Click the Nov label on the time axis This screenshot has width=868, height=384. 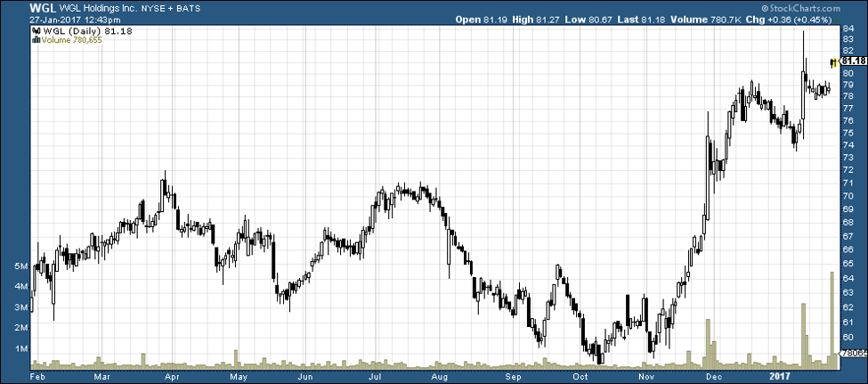[646, 378]
